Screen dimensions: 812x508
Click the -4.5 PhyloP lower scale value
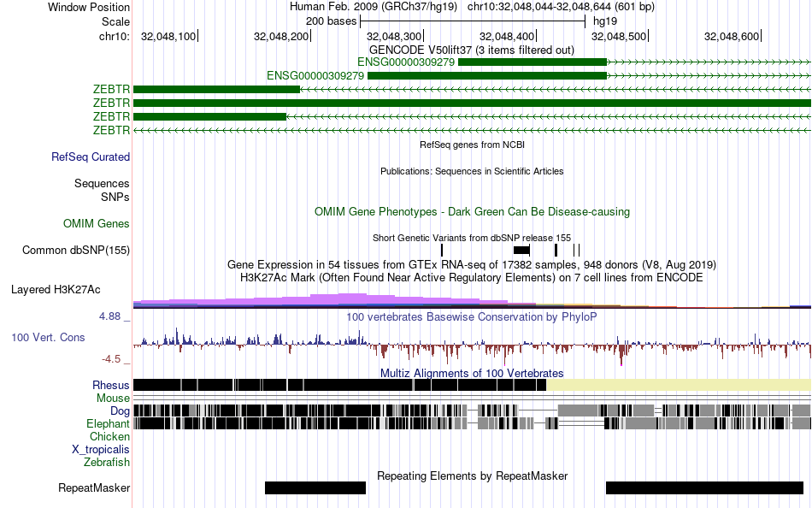coord(111,359)
